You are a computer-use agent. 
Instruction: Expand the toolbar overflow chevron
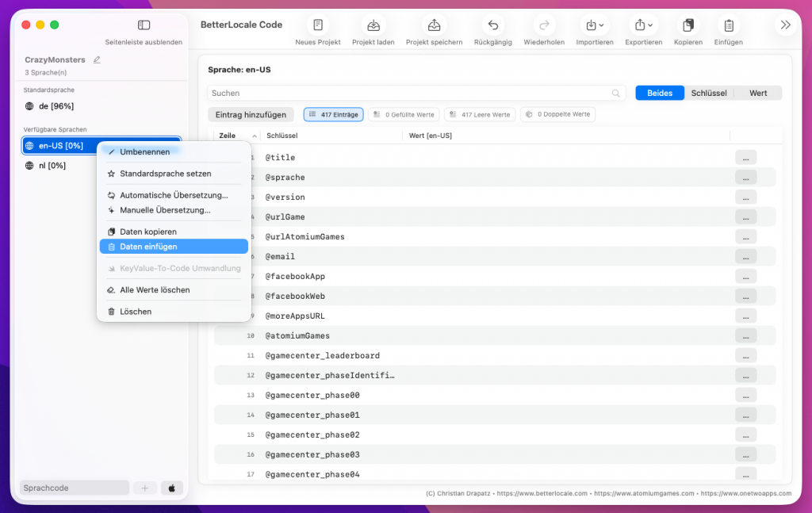(785, 25)
